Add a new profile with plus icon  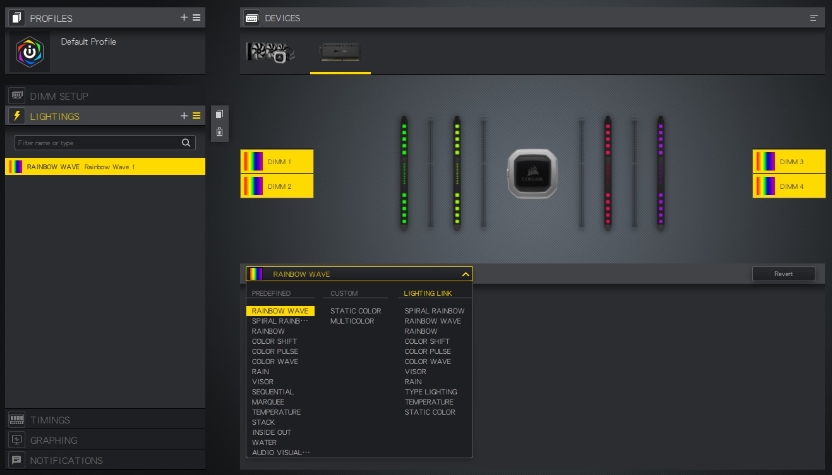[x=184, y=18]
